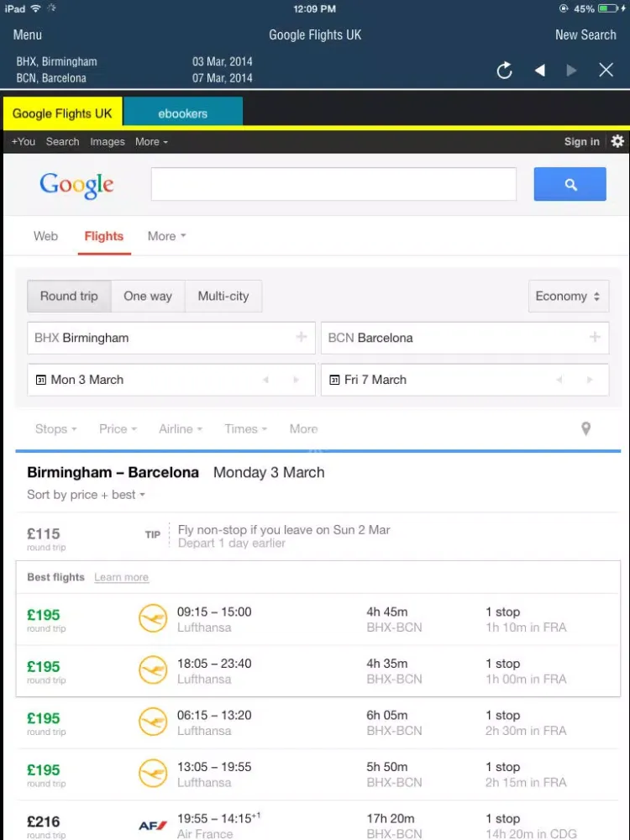Image resolution: width=630 pixels, height=840 pixels.
Task: Shift departure date one day earlier arrow
Action: (265, 380)
